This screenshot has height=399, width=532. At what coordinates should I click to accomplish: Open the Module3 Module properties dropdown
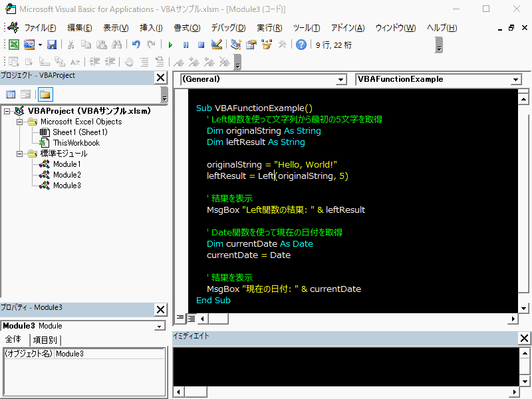(159, 326)
